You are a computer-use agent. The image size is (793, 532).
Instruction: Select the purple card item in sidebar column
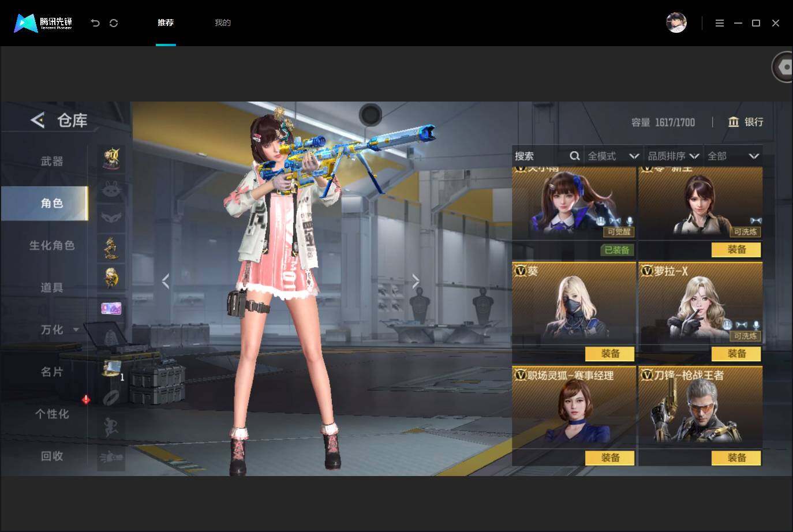111,309
